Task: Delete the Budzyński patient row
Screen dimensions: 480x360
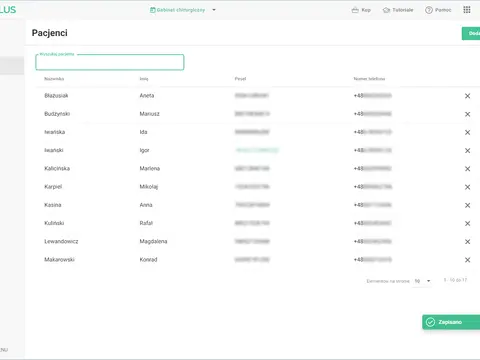Action: (467, 114)
